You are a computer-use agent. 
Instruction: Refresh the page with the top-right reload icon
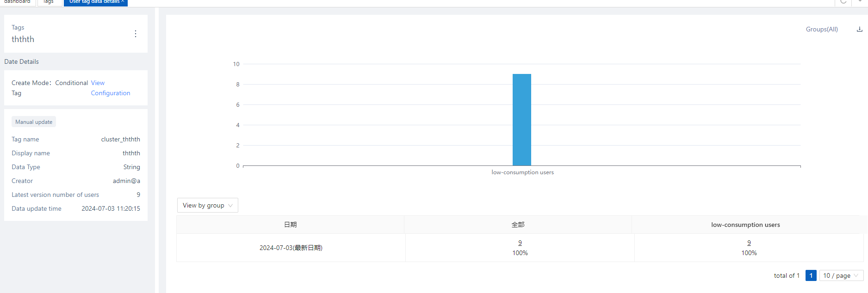click(x=843, y=2)
